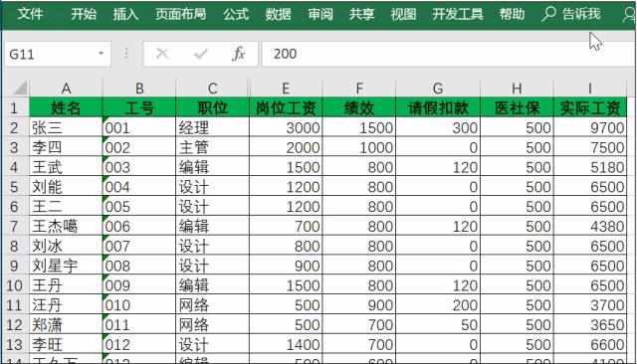Select the 岗位工资 cell 3000
The height and width of the screenshot is (364, 637).
point(286,127)
